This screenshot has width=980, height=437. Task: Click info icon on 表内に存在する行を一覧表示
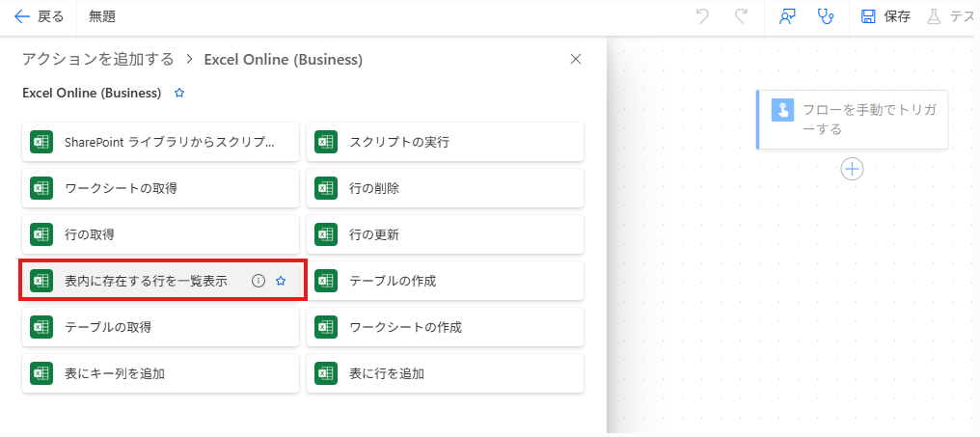(x=259, y=282)
